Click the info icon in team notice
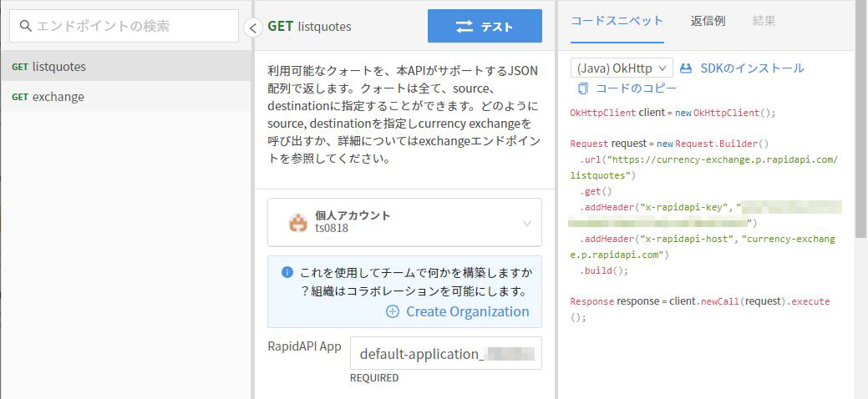This screenshot has width=868, height=399. pyautogui.click(x=287, y=272)
